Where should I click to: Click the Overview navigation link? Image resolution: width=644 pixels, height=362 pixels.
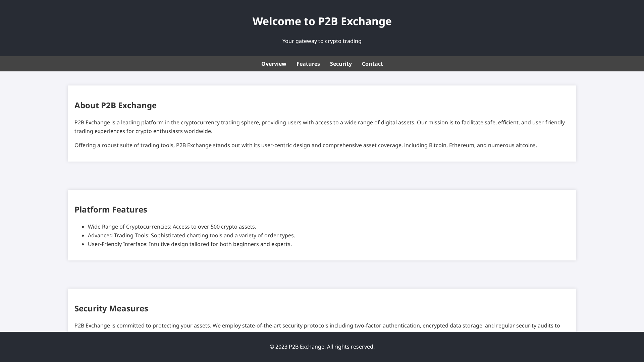(x=273, y=64)
